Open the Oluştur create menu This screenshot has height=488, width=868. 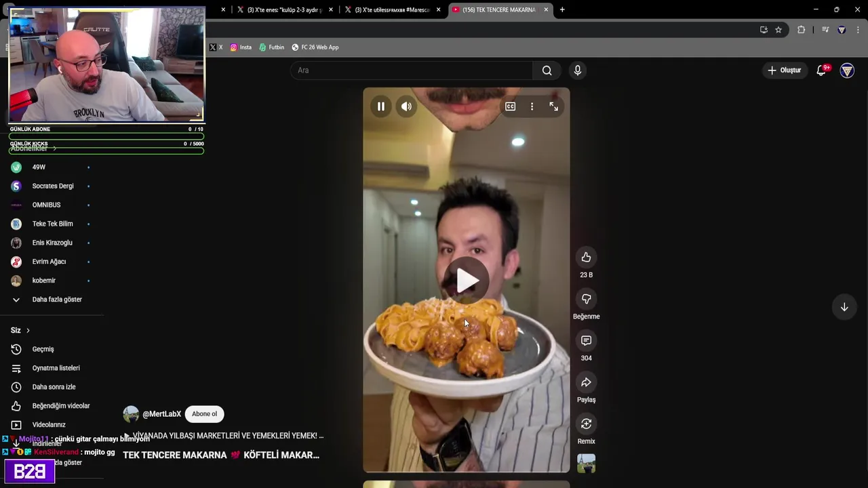pyautogui.click(x=785, y=70)
